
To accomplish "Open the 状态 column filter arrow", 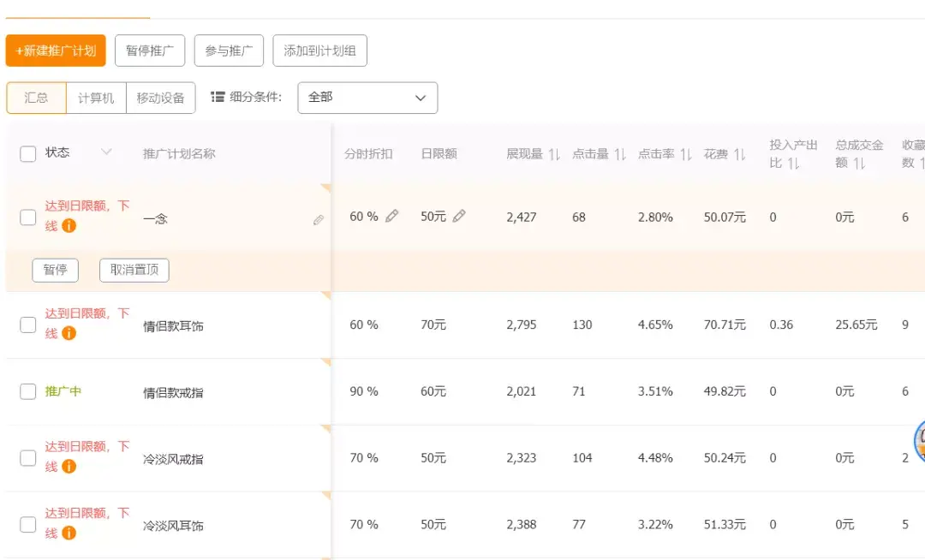I will click(106, 152).
